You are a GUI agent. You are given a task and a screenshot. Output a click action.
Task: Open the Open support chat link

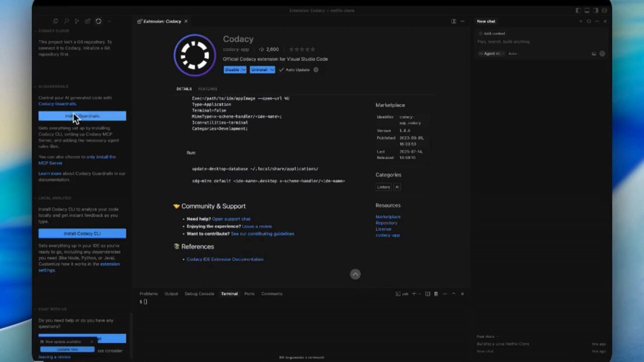coord(231,219)
